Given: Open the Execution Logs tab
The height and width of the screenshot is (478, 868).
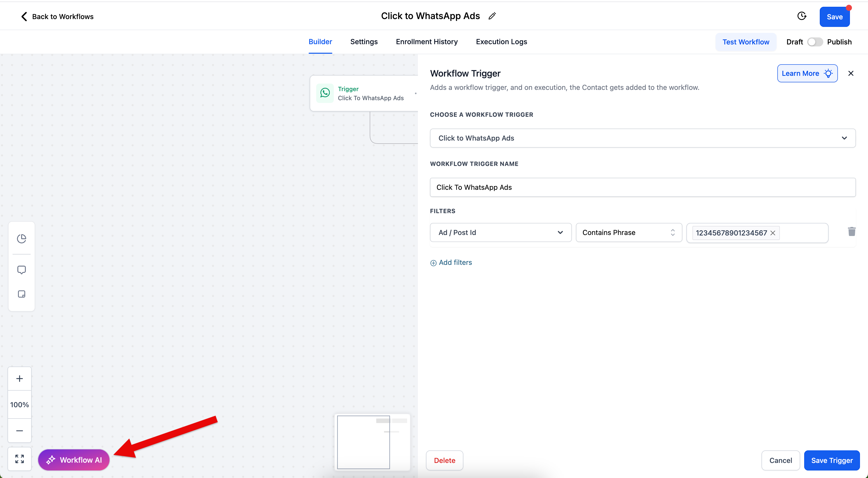Looking at the screenshot, I should tap(501, 42).
